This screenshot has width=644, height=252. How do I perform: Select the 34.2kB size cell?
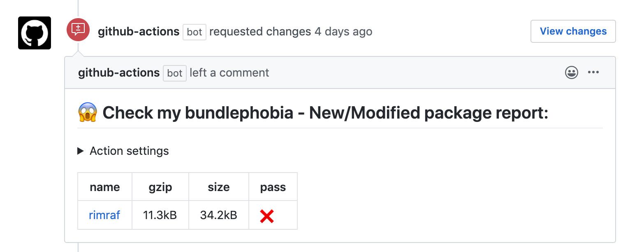click(219, 215)
